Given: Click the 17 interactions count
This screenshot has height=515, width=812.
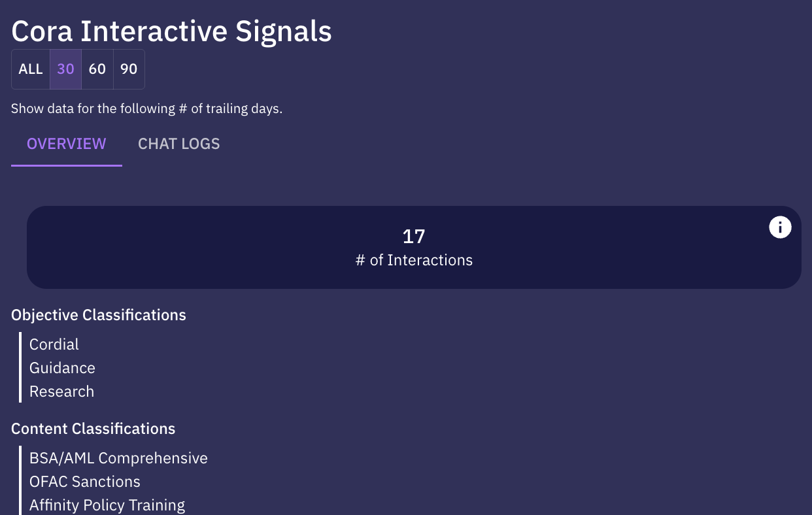Looking at the screenshot, I should (414, 237).
